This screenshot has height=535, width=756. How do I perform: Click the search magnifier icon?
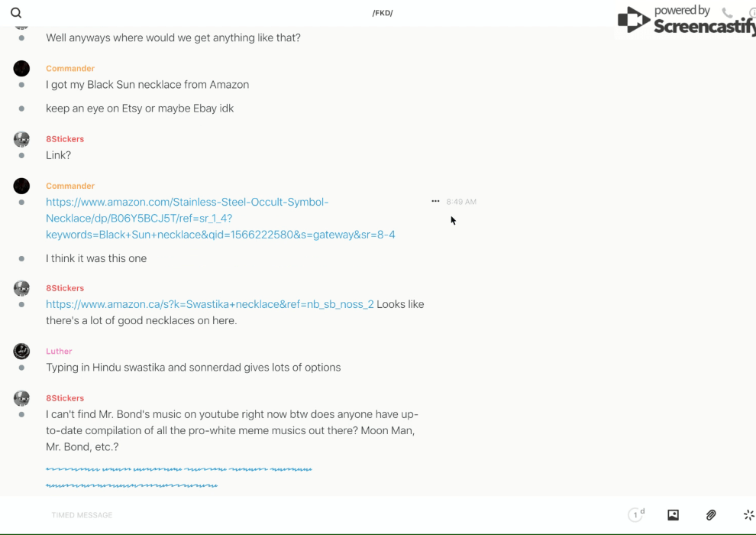(16, 13)
